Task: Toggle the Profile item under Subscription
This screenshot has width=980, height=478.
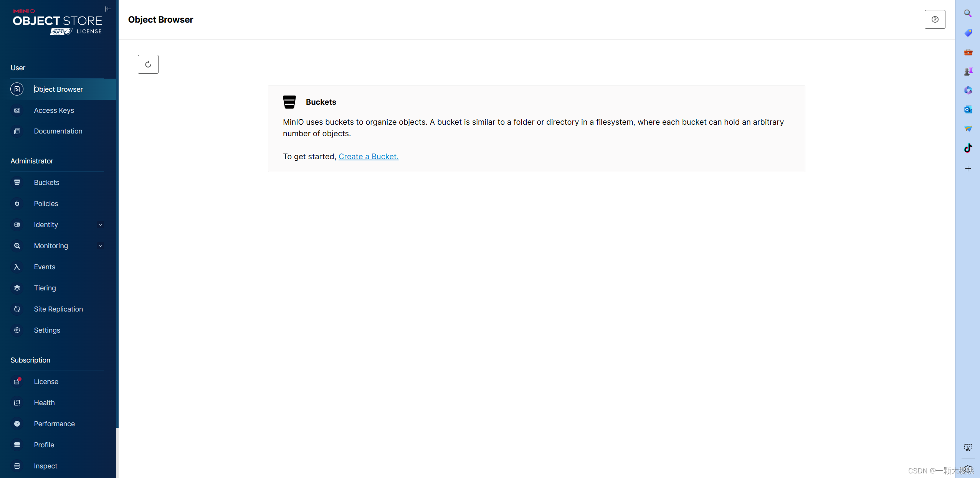Action: tap(44, 445)
